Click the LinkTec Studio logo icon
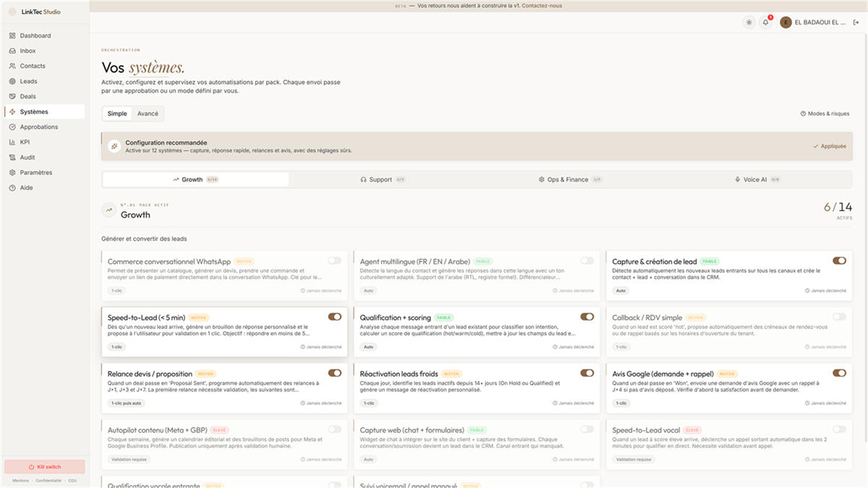868x488 pixels. (x=12, y=12)
